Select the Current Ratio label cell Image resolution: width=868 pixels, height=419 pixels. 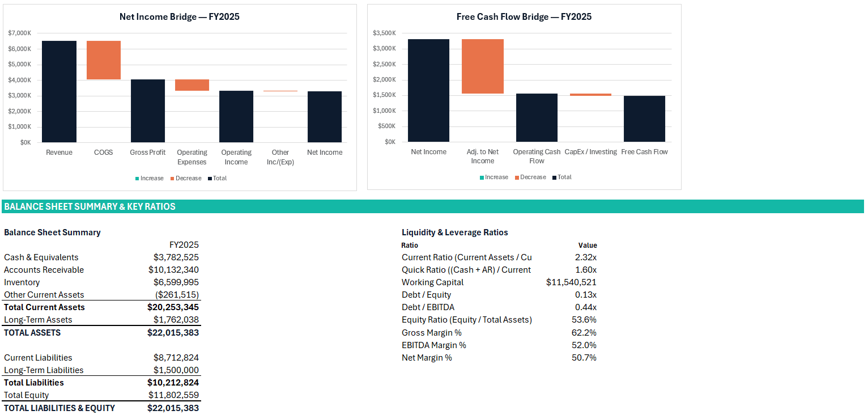click(467, 257)
